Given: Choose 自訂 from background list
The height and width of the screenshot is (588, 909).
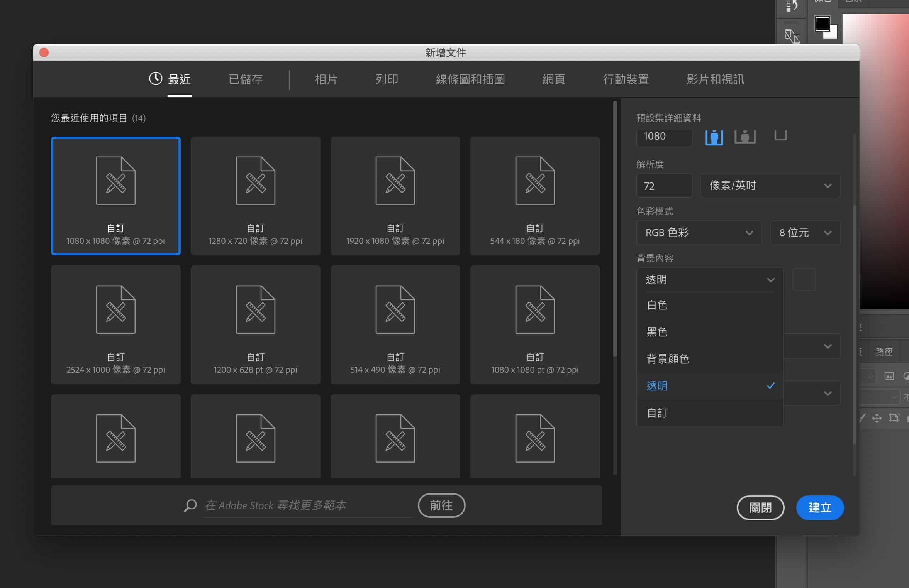Looking at the screenshot, I should point(710,413).
